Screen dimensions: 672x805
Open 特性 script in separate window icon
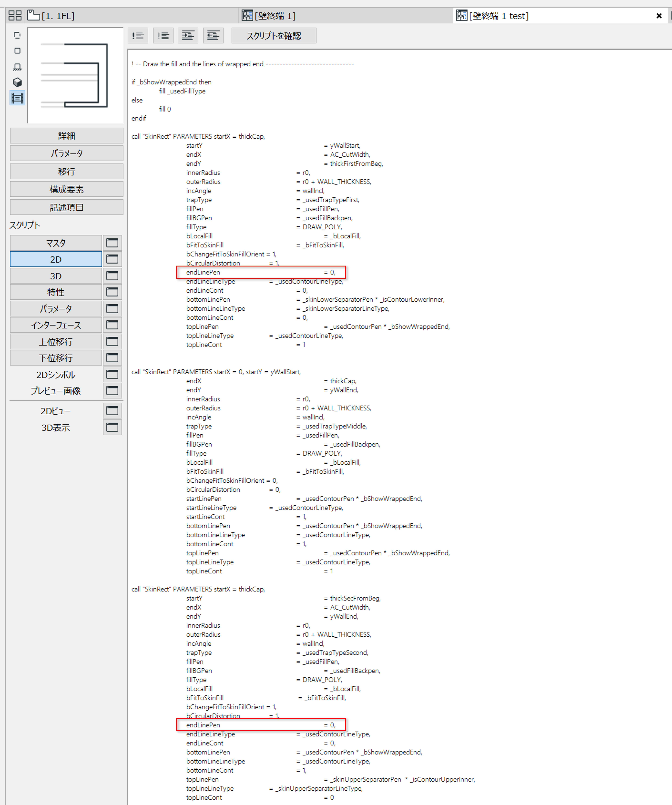[112, 292]
